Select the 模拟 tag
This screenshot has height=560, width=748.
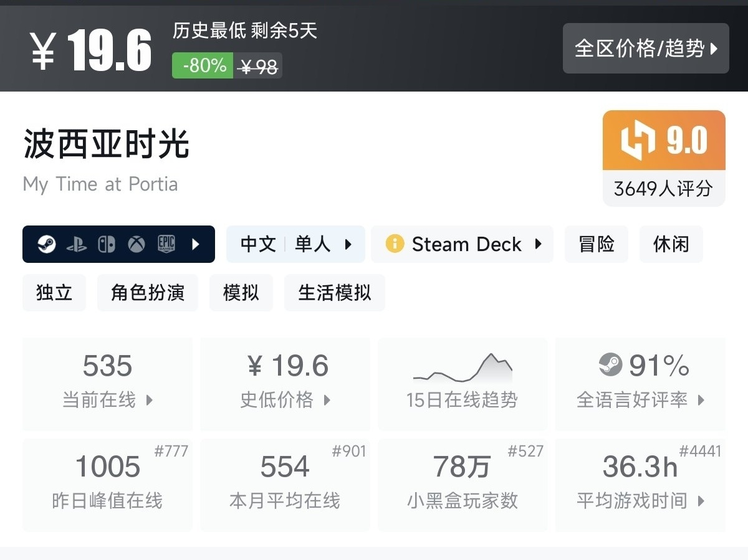tap(241, 293)
